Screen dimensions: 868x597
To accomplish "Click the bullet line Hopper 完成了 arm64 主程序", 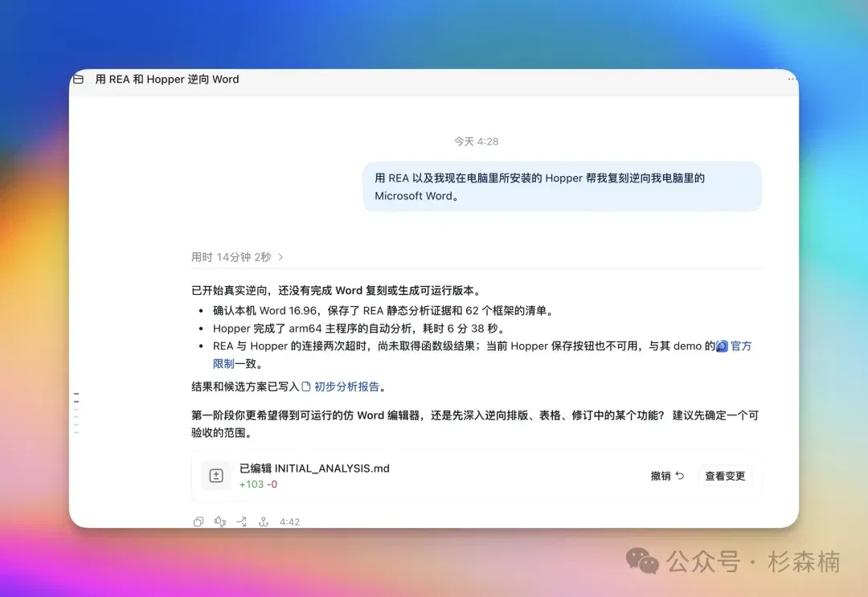I will tap(360, 329).
